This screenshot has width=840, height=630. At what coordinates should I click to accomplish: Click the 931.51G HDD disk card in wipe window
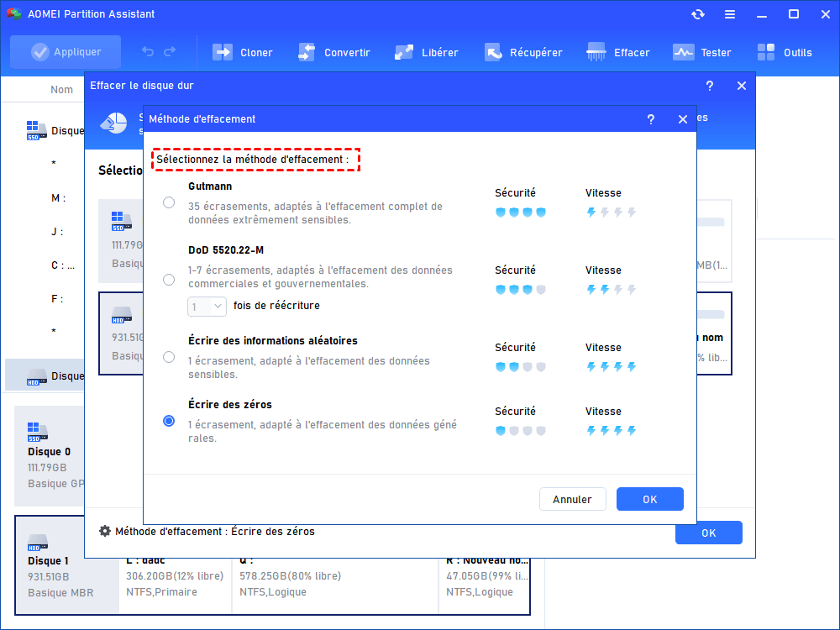(121, 333)
